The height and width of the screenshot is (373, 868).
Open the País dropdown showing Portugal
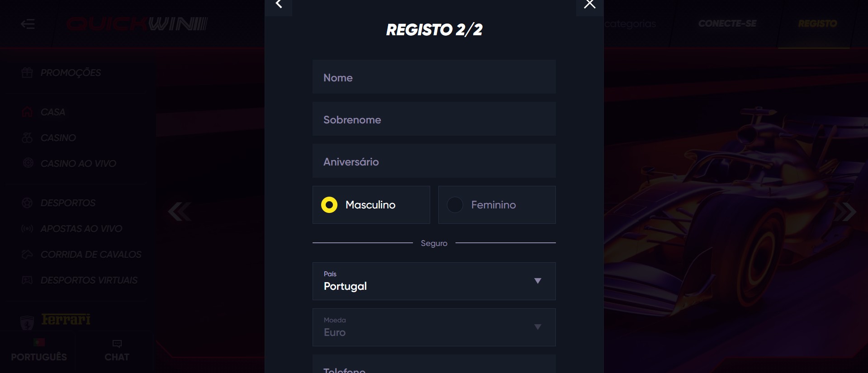(x=434, y=281)
